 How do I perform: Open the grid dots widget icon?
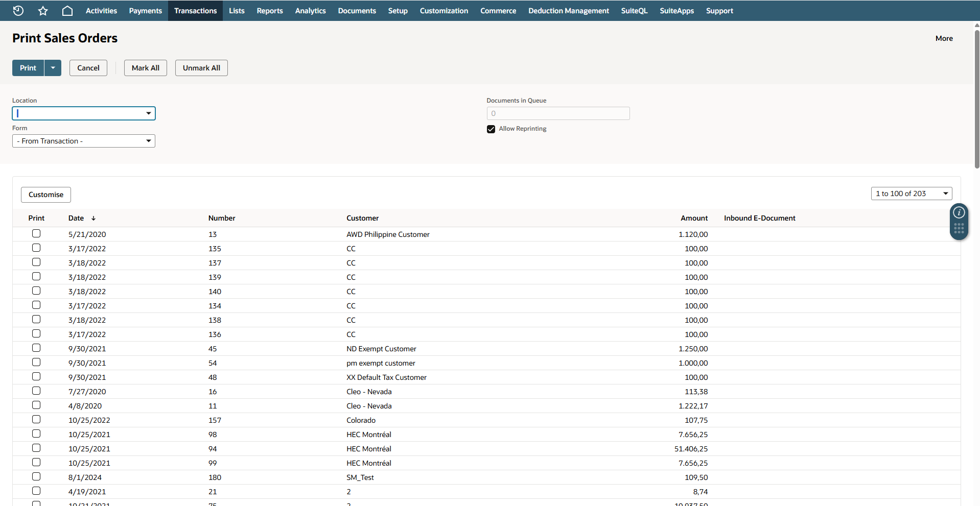(959, 228)
